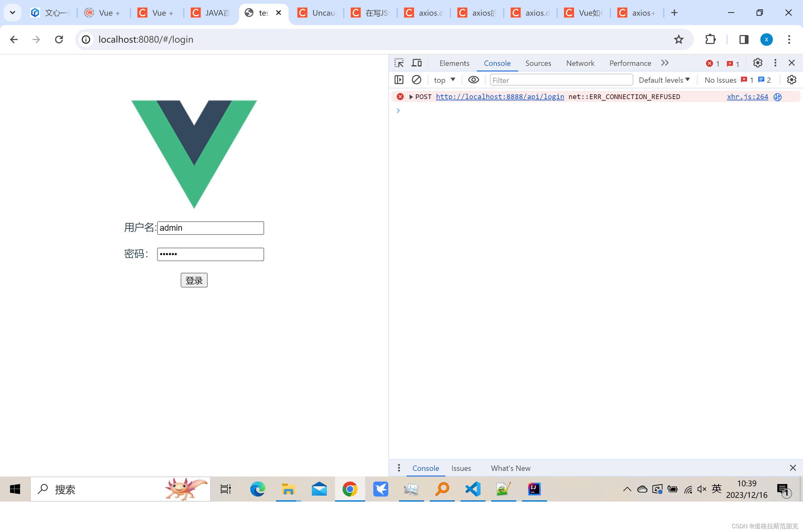Image resolution: width=803 pixels, height=532 pixels.
Task: Switch to the Vue如 browser tab
Action: 583,13
